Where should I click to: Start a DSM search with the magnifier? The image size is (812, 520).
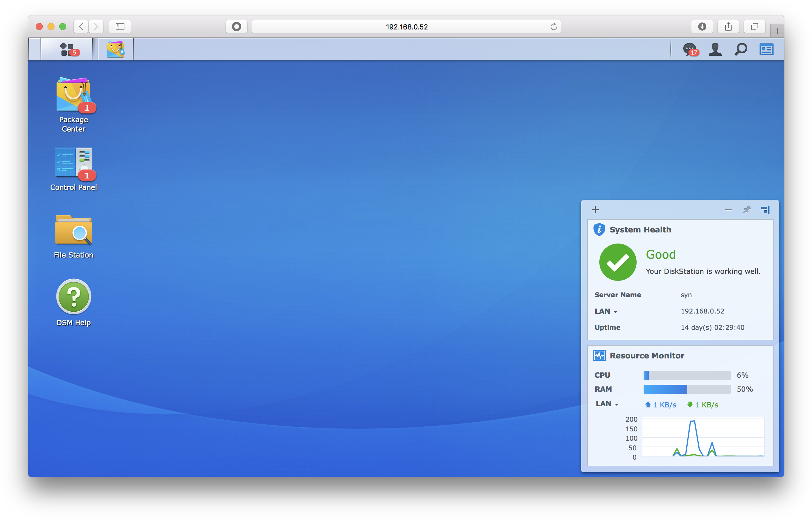click(741, 49)
